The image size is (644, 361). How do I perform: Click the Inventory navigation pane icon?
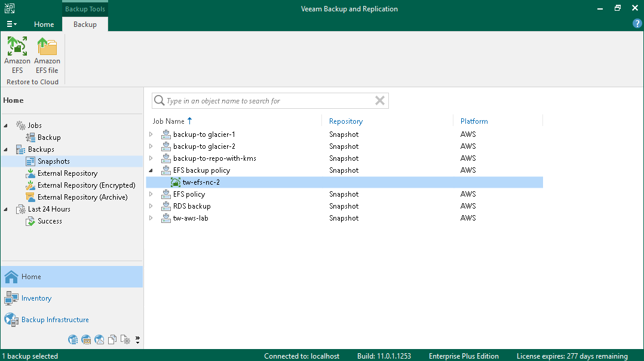11,298
